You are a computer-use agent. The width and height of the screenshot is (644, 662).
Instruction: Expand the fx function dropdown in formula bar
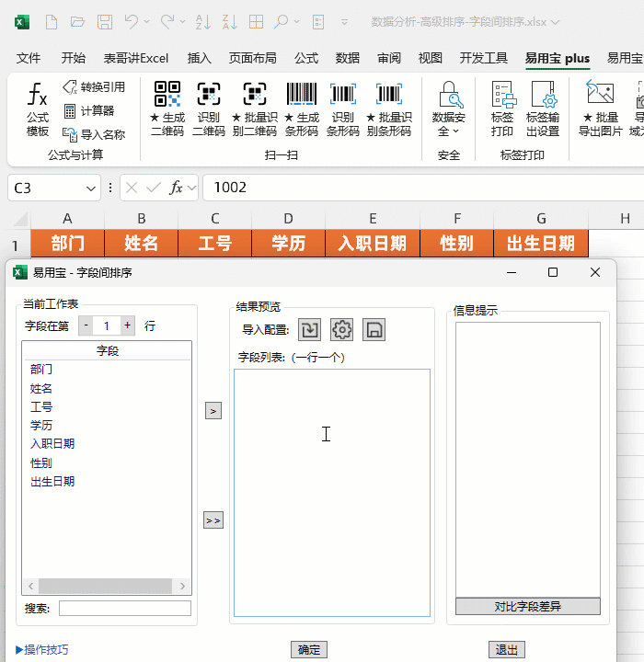coord(192,188)
